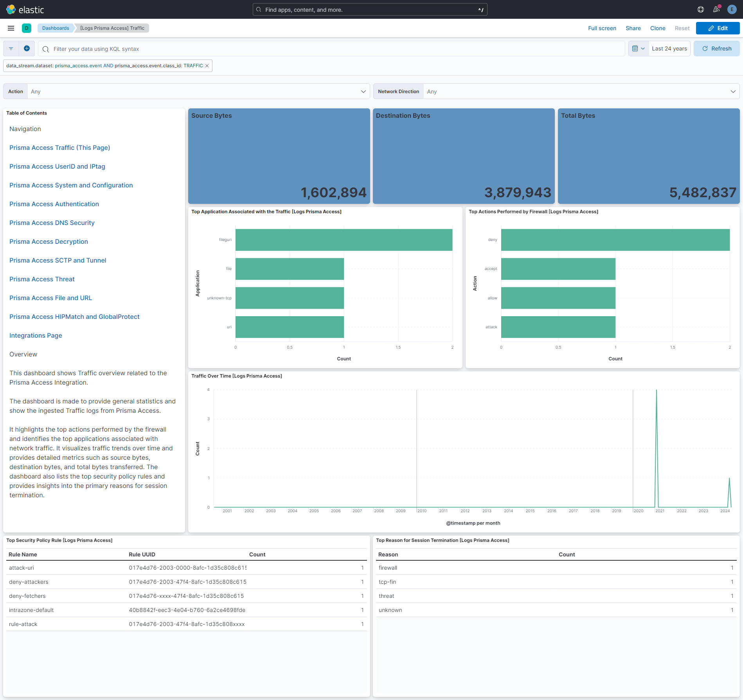Open the user profile avatar menu
Screen dimensions: 743x700
point(731,9)
